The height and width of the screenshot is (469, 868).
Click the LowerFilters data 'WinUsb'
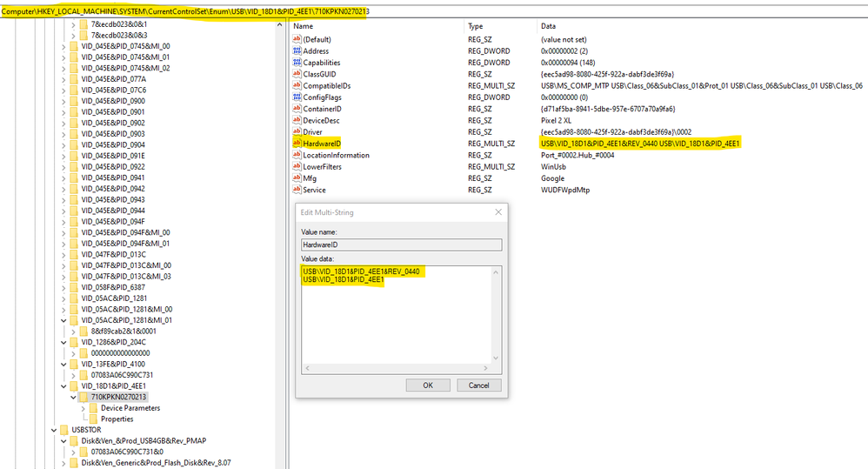553,167
